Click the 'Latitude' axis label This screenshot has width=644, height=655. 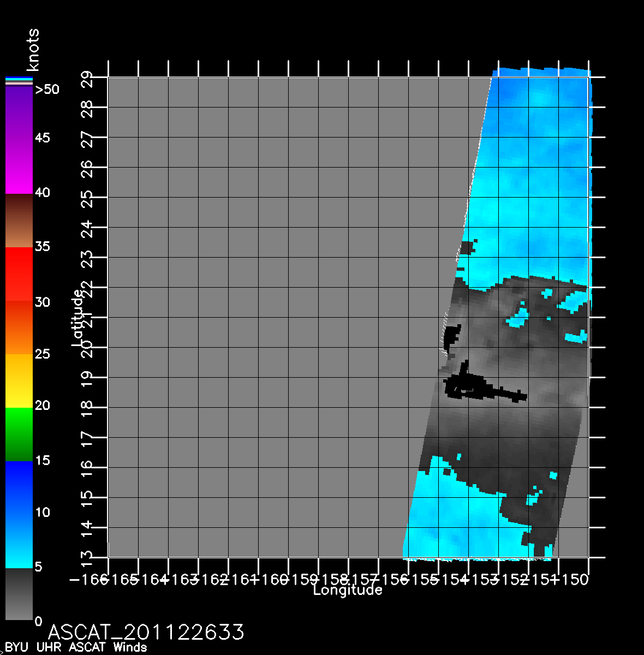[x=78, y=318]
